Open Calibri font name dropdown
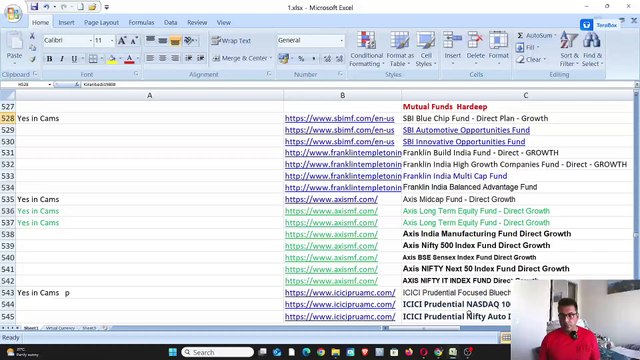This screenshot has height=360, width=640. pyautogui.click(x=91, y=40)
